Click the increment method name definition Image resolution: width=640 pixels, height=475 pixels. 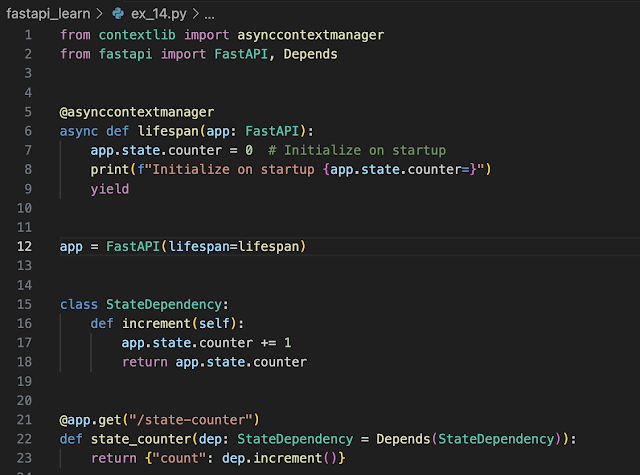156,323
